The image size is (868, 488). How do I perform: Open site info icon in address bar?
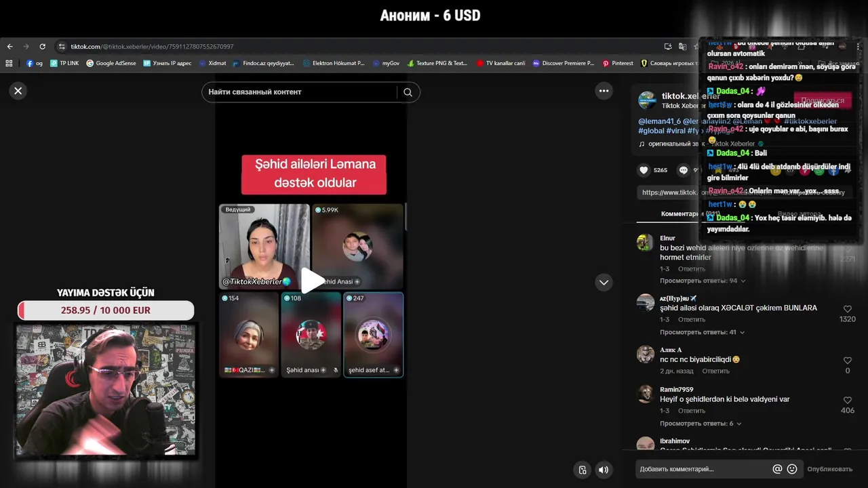62,47
